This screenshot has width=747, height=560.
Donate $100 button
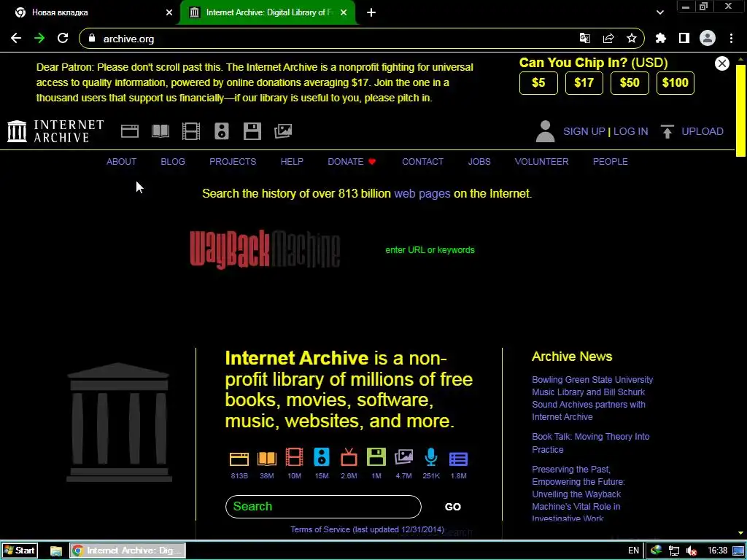(x=675, y=83)
